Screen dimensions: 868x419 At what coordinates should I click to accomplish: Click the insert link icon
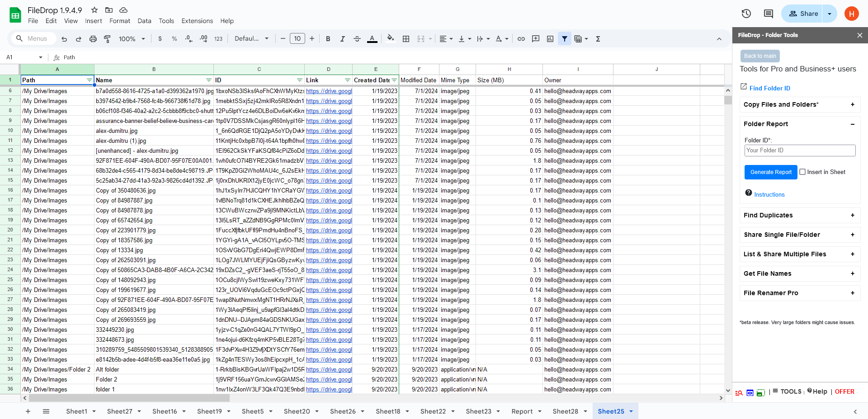click(x=521, y=39)
